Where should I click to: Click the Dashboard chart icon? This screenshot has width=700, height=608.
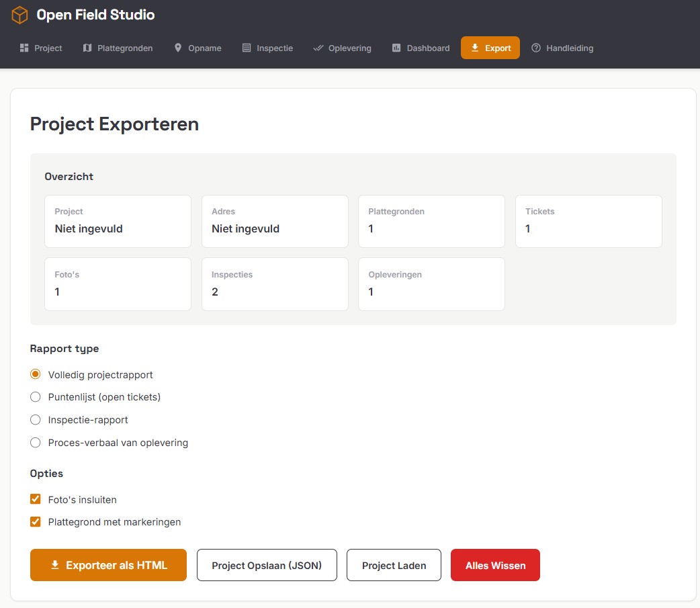pos(396,48)
